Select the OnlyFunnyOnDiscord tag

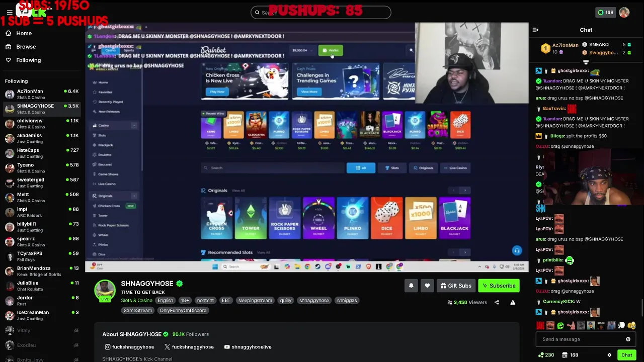tap(183, 310)
